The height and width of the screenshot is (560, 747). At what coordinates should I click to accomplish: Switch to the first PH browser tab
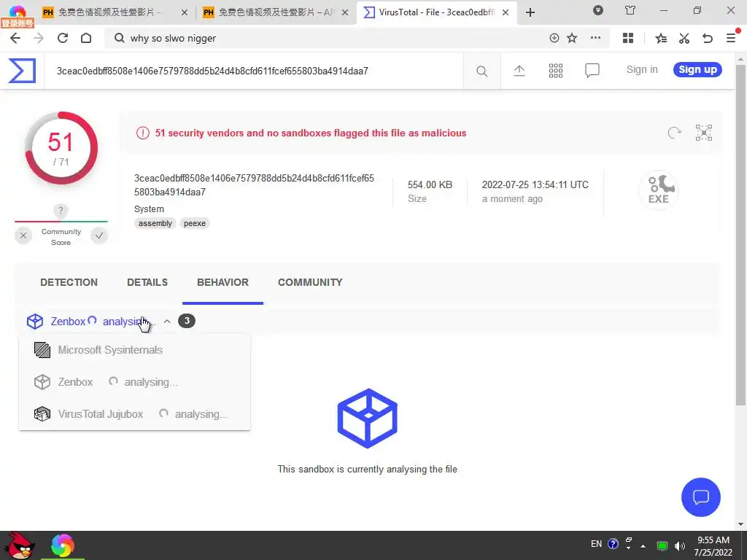[115, 12]
